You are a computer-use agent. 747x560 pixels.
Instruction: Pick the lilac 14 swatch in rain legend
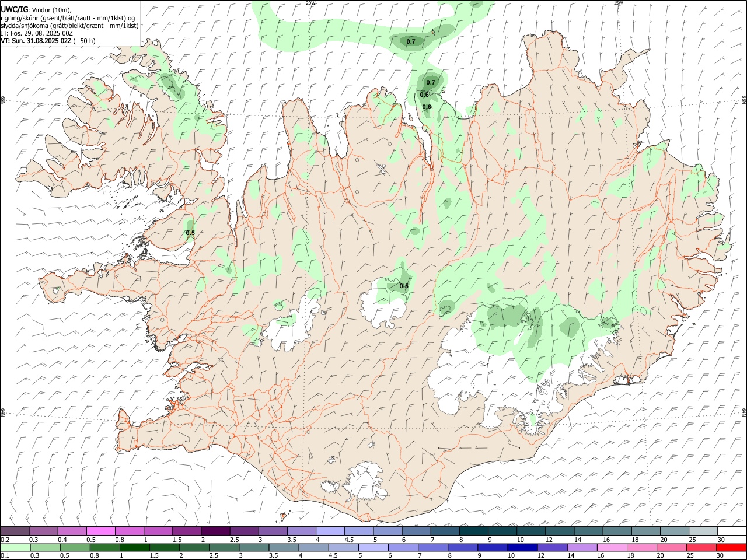click(581, 548)
